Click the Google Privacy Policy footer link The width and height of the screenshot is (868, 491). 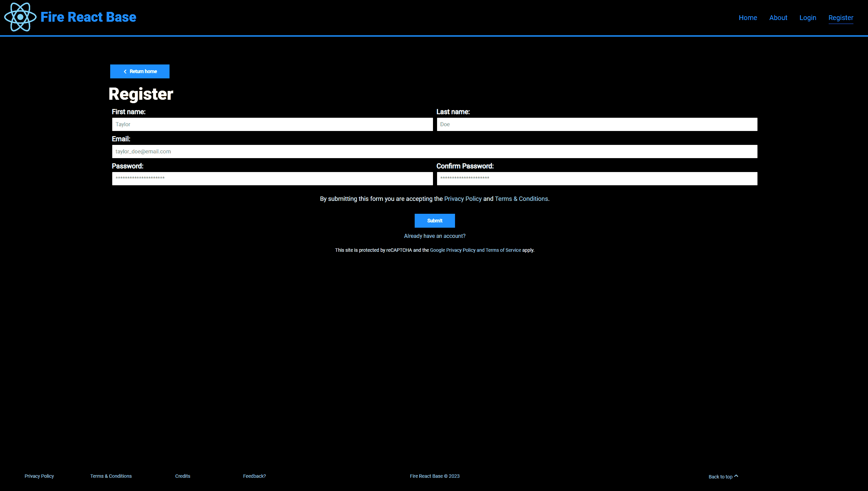click(x=453, y=250)
